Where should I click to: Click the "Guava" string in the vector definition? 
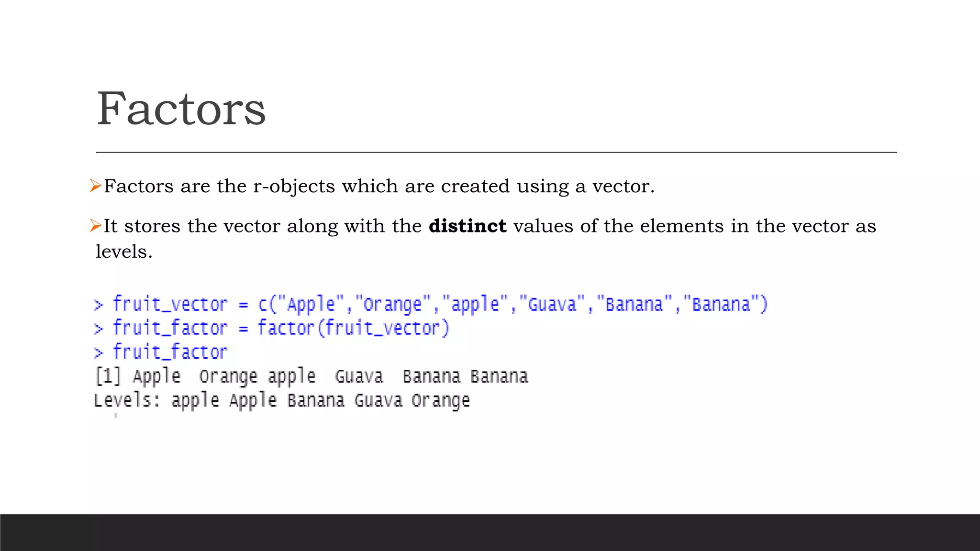pyautogui.click(x=552, y=304)
